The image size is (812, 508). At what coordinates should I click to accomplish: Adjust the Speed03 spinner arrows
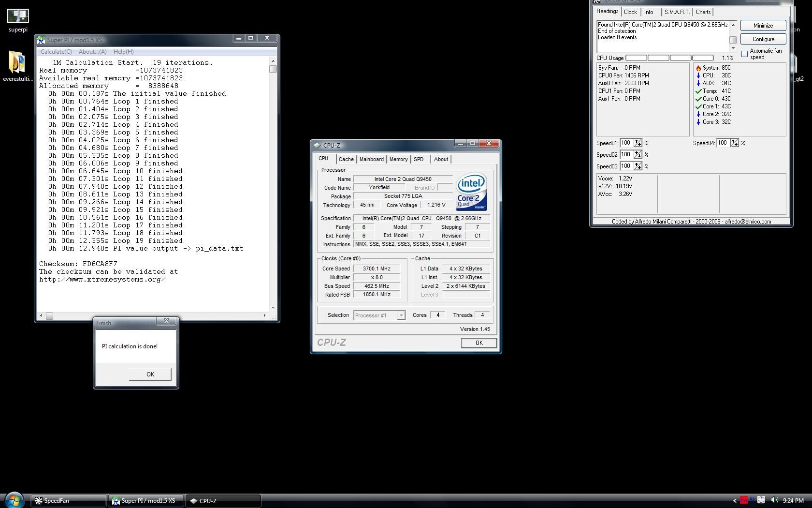pos(638,166)
